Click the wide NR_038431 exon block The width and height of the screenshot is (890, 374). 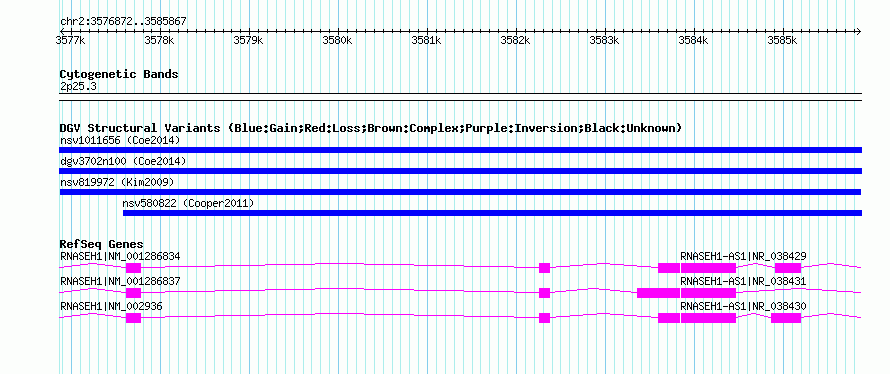click(708, 293)
